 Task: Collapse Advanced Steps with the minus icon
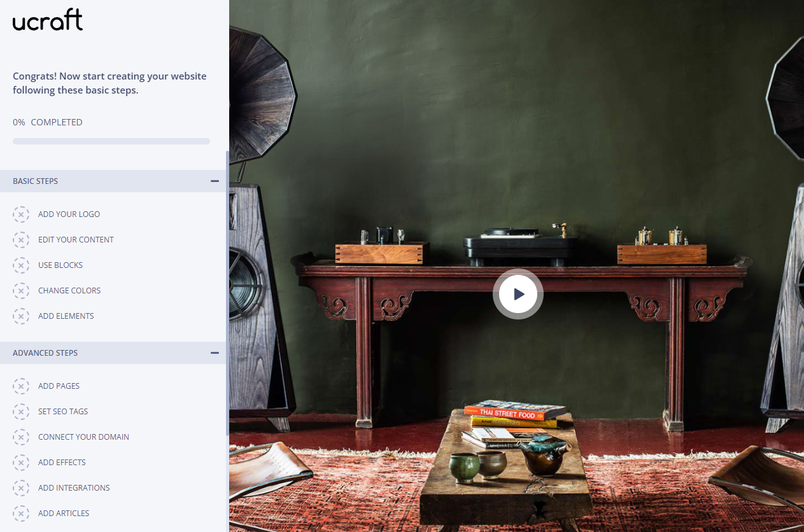[x=215, y=353]
